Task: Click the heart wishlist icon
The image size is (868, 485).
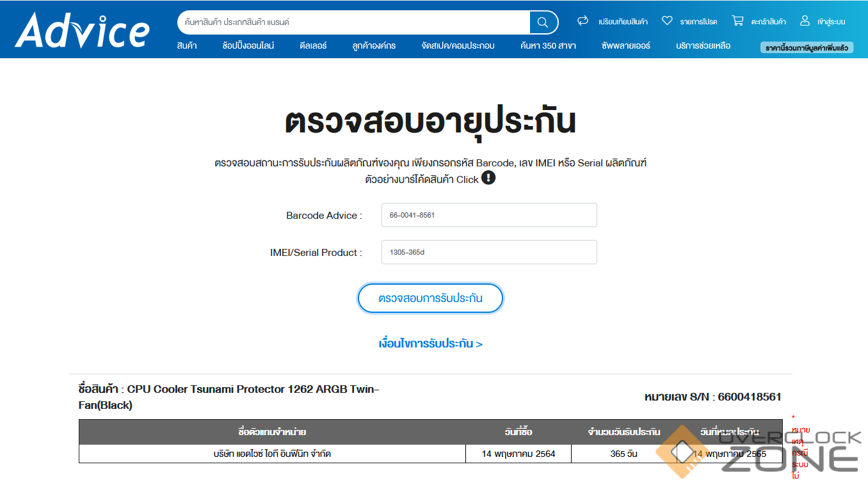Action: pos(667,21)
